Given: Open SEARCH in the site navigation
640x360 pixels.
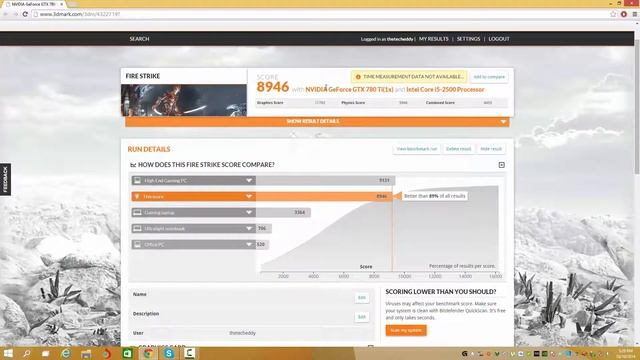Looking at the screenshot, I should tap(139, 39).
